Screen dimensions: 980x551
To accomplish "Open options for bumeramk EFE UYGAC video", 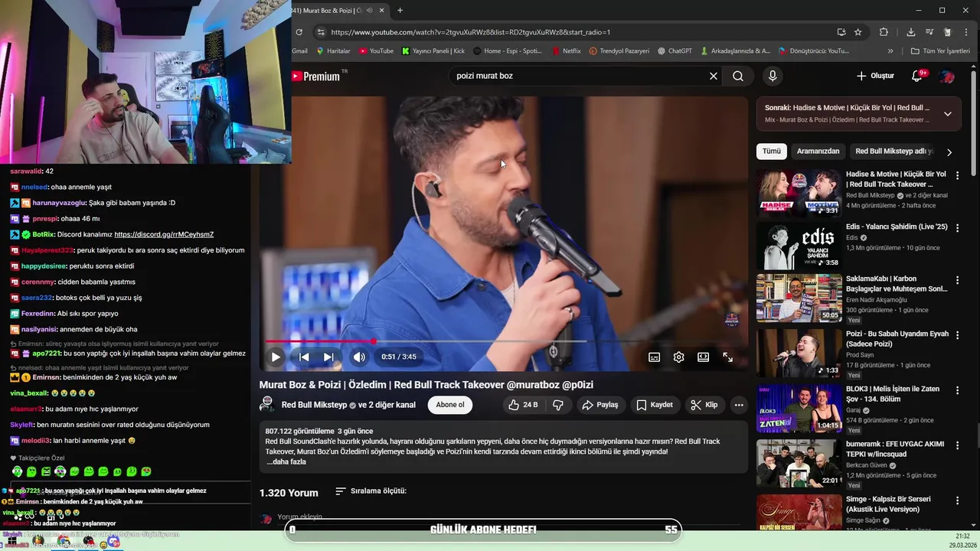I will [x=957, y=445].
